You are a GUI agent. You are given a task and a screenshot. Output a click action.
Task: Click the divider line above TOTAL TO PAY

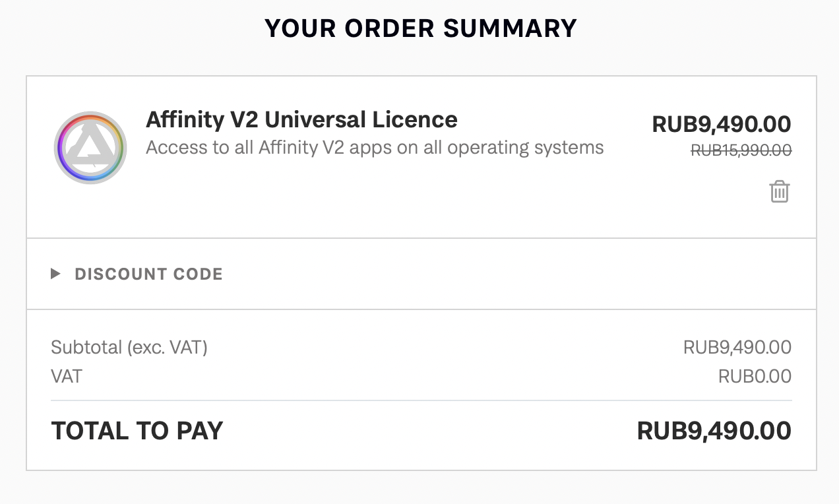tap(421, 400)
